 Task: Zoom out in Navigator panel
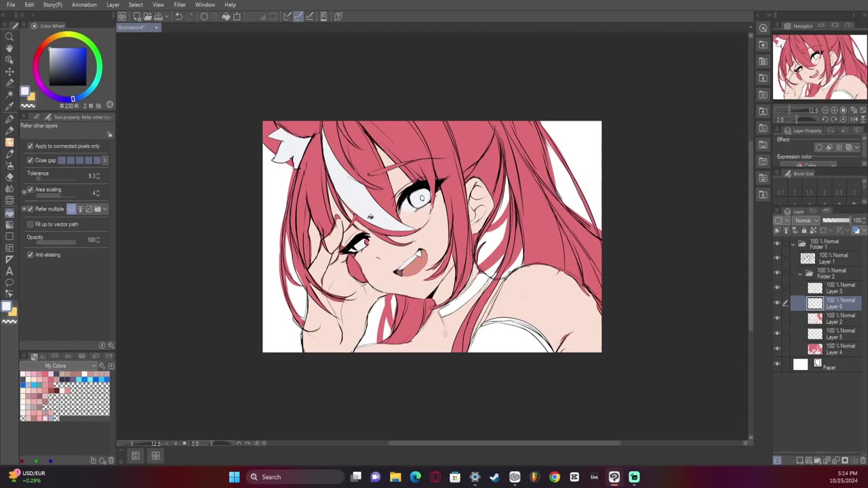coord(825,110)
